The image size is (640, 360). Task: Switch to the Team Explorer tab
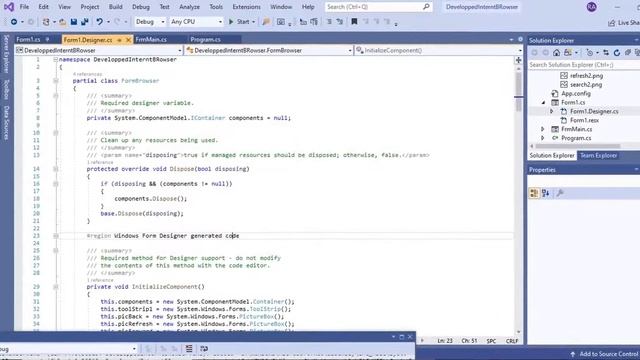coord(598,156)
